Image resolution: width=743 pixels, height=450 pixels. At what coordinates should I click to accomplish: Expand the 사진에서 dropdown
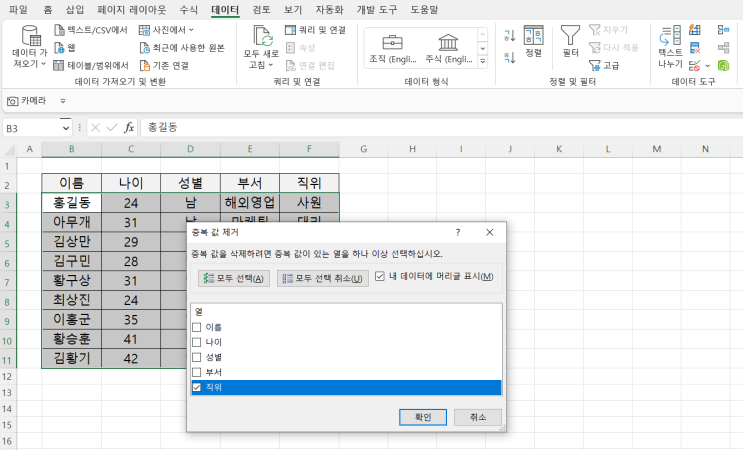point(191,30)
